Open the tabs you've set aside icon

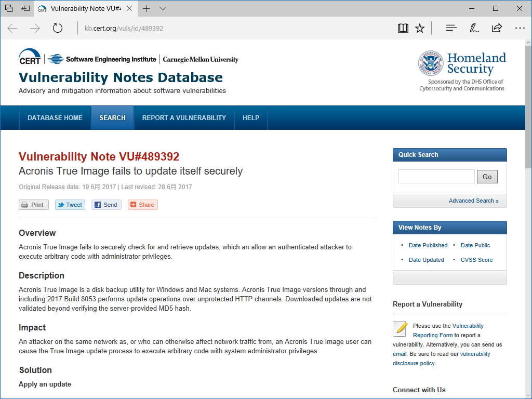point(9,8)
